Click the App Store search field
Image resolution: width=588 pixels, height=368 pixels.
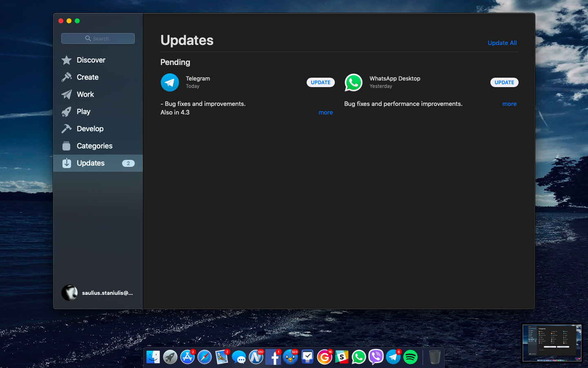pos(98,38)
